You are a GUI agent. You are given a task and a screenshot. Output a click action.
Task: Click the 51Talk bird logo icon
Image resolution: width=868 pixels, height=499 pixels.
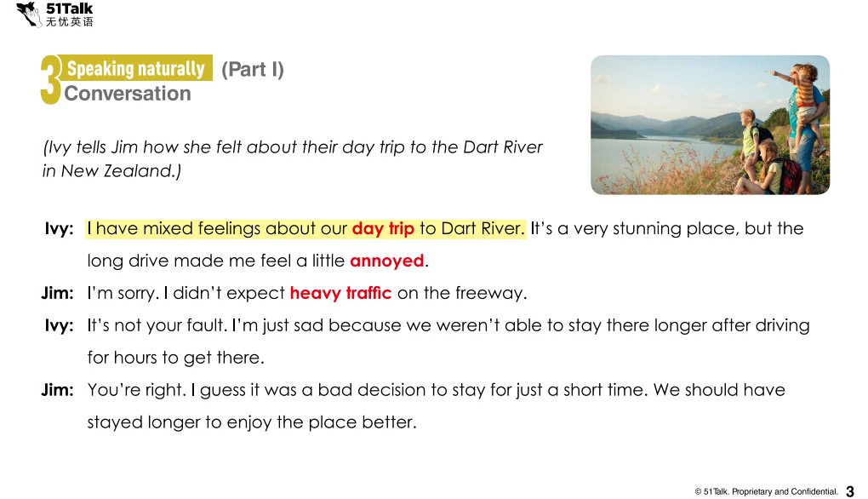pos(30,14)
